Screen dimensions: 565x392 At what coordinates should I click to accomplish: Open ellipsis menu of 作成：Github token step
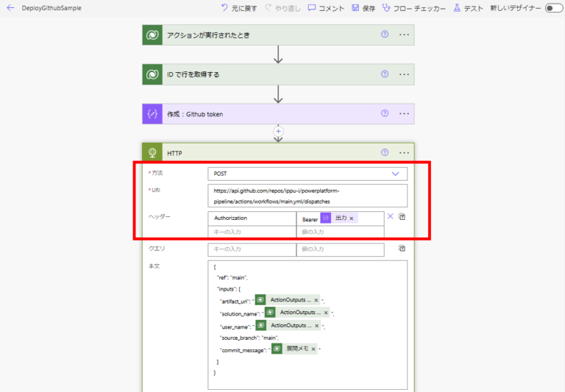coord(403,114)
